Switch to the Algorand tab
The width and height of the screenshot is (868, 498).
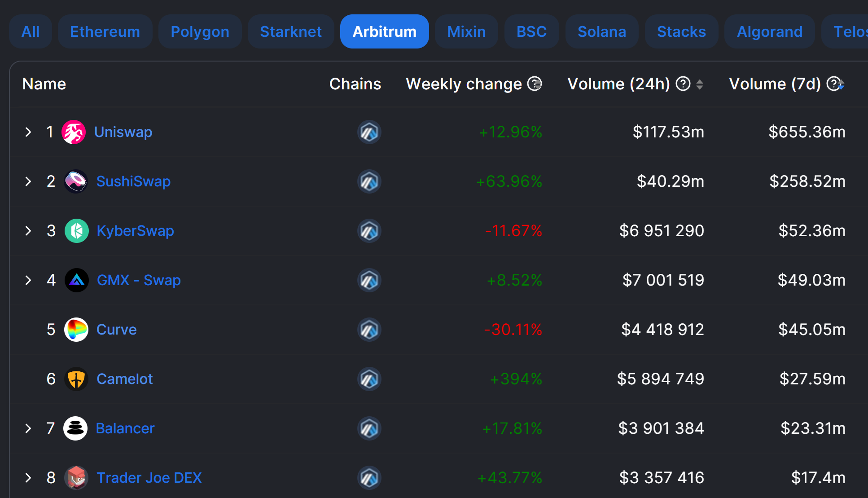click(770, 31)
